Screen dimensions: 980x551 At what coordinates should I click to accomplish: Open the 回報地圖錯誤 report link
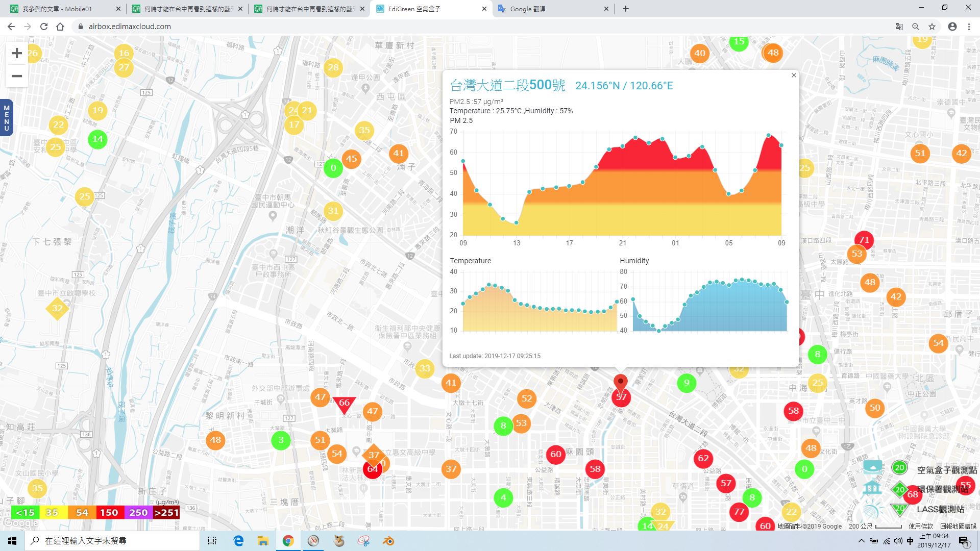click(x=958, y=526)
